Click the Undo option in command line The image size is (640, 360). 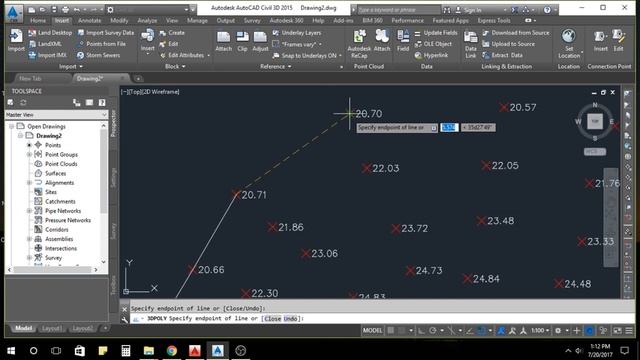coord(290,318)
